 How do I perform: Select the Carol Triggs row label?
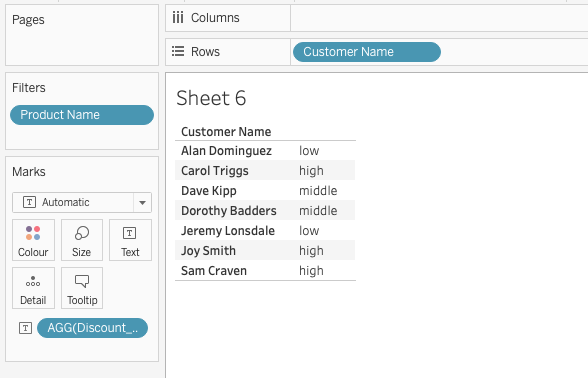point(215,171)
